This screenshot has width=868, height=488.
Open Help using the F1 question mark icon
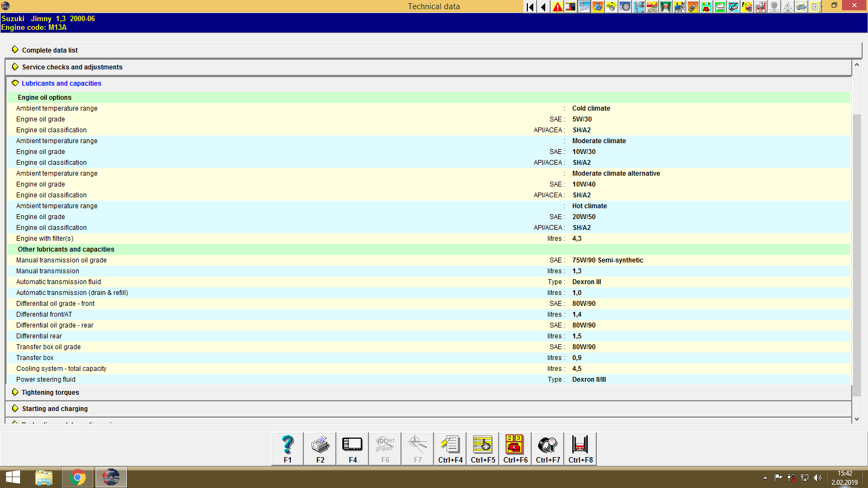[286, 448]
